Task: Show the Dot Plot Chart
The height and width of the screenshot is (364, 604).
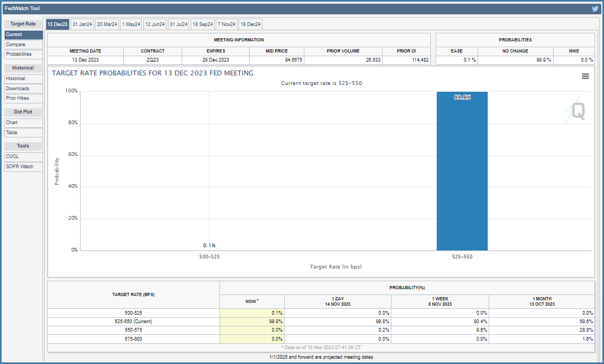Action: pos(23,123)
